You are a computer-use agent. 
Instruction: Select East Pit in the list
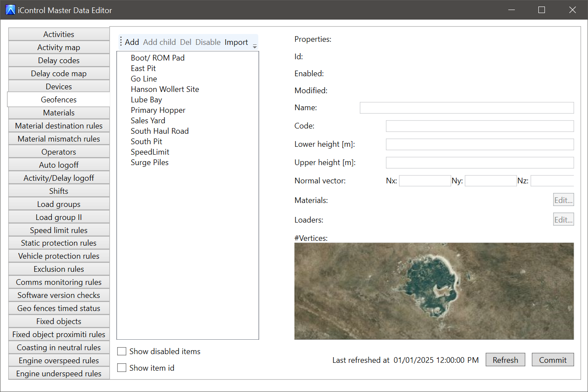[143, 68]
